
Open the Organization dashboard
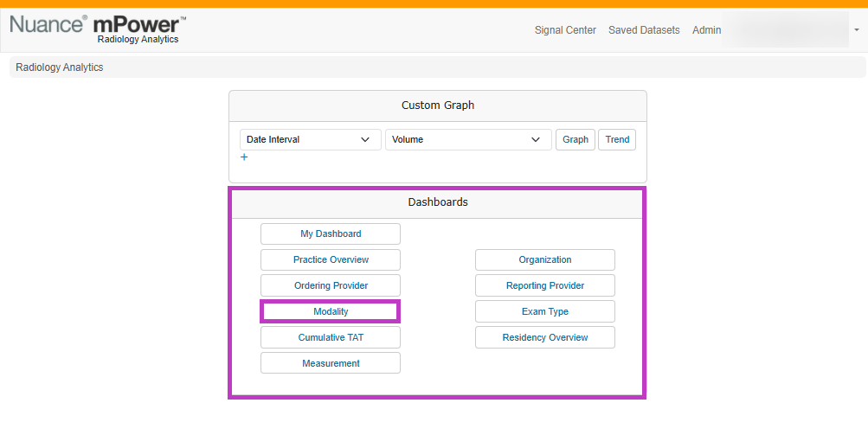[x=545, y=259]
